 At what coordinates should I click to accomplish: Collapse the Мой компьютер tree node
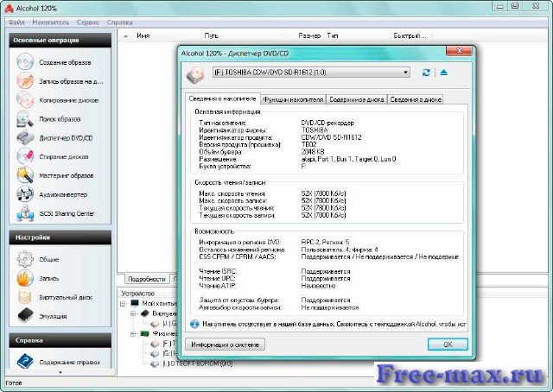pos(123,304)
